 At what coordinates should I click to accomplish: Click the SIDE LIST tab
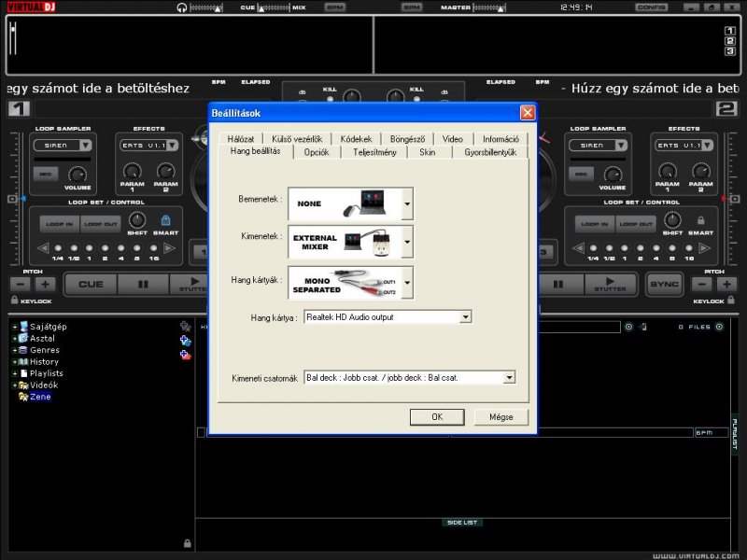pyautogui.click(x=462, y=523)
